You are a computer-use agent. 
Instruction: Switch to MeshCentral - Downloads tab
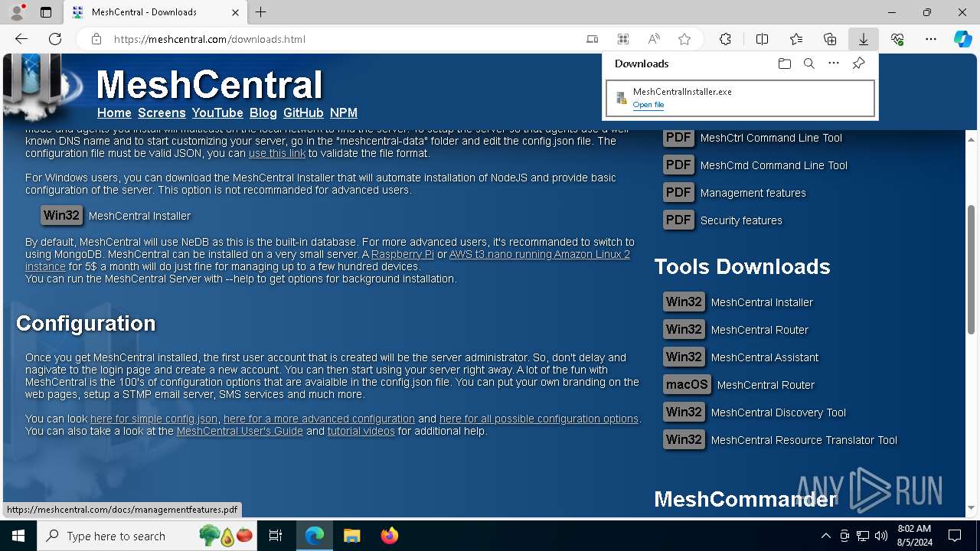coord(155,12)
